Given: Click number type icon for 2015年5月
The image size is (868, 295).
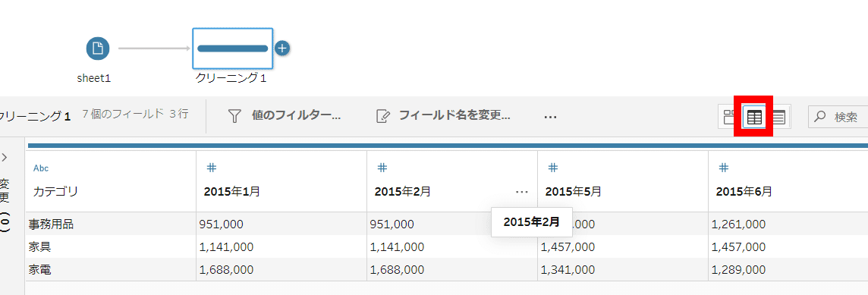Looking at the screenshot, I should click(x=552, y=167).
